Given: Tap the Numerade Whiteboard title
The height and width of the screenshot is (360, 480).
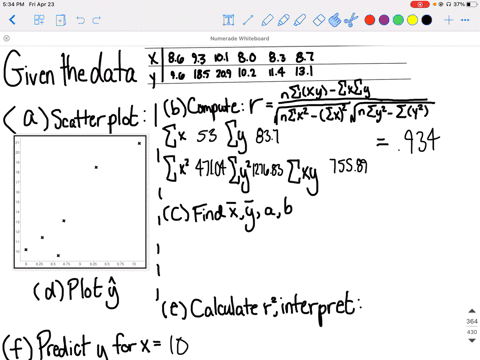Looking at the screenshot, I should pyautogui.click(x=240, y=38).
